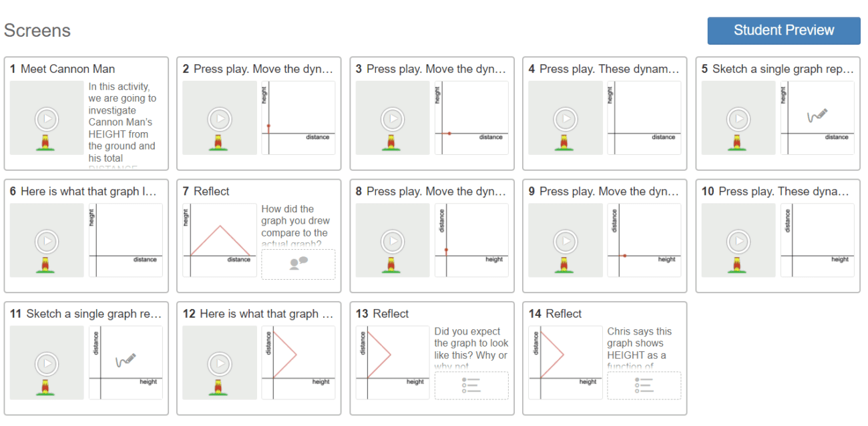Click the play icon on screen 2's video
868x426 pixels.
tap(219, 118)
